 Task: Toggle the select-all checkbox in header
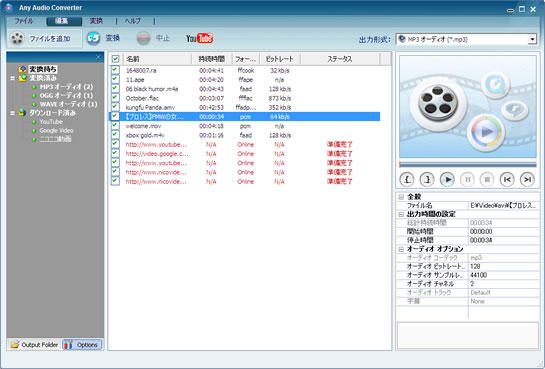[115, 59]
